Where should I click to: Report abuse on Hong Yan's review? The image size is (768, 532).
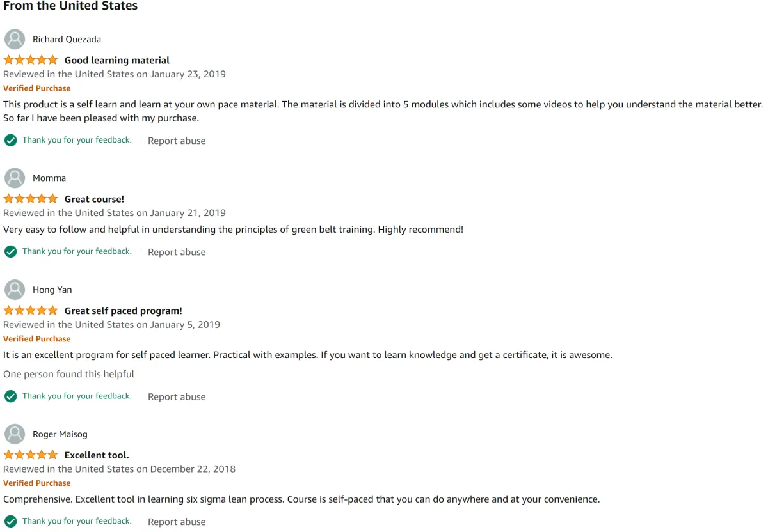(177, 396)
